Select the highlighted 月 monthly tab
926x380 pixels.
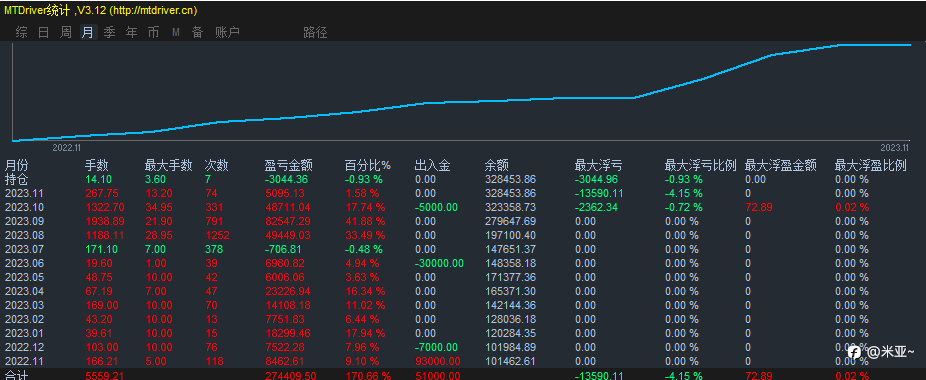click(x=88, y=33)
